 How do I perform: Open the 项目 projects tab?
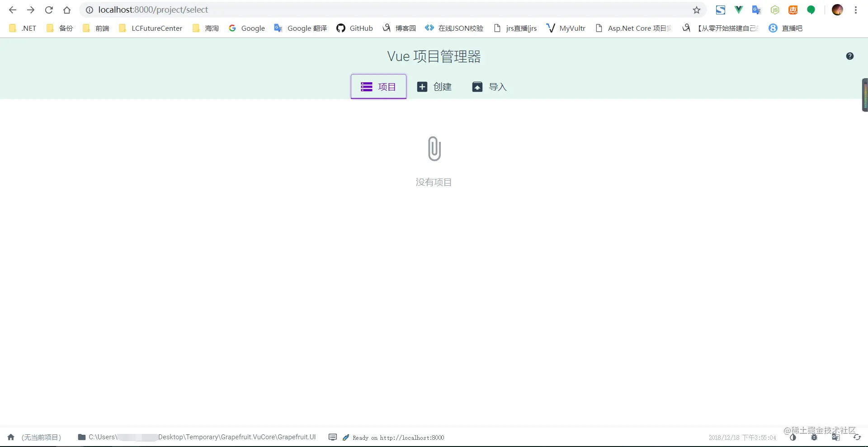point(378,86)
